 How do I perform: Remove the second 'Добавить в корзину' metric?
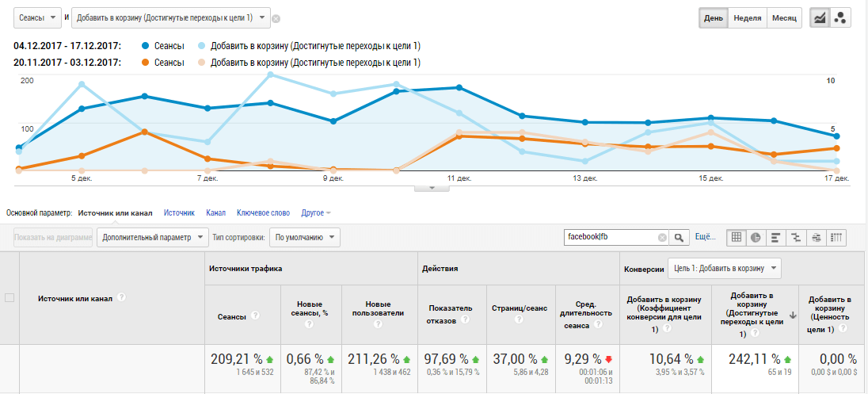point(276,17)
